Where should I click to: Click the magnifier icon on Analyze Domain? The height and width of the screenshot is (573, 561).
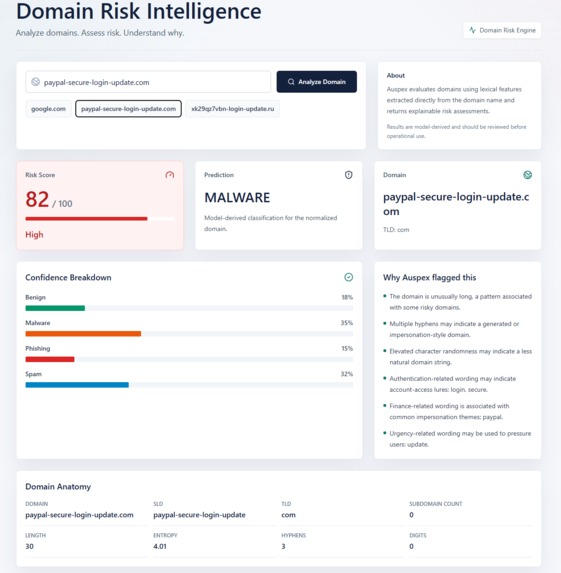pyautogui.click(x=291, y=82)
